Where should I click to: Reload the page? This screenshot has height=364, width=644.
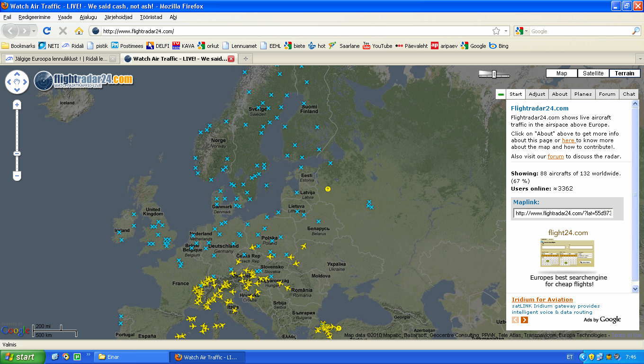click(x=46, y=31)
